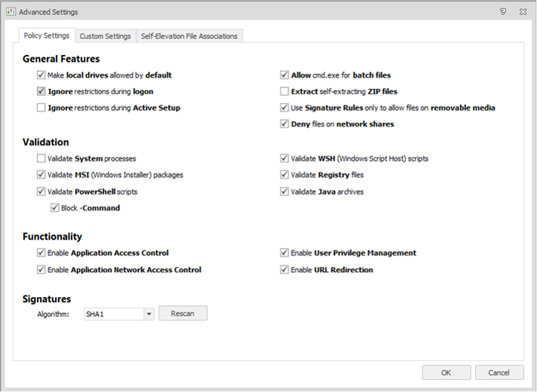
Task: Toggle Make local drives allowed by default
Action: click(x=41, y=75)
